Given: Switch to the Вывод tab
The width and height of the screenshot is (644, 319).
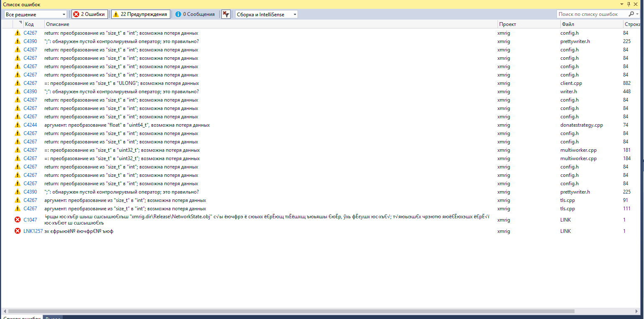Looking at the screenshot, I should pos(52,317).
